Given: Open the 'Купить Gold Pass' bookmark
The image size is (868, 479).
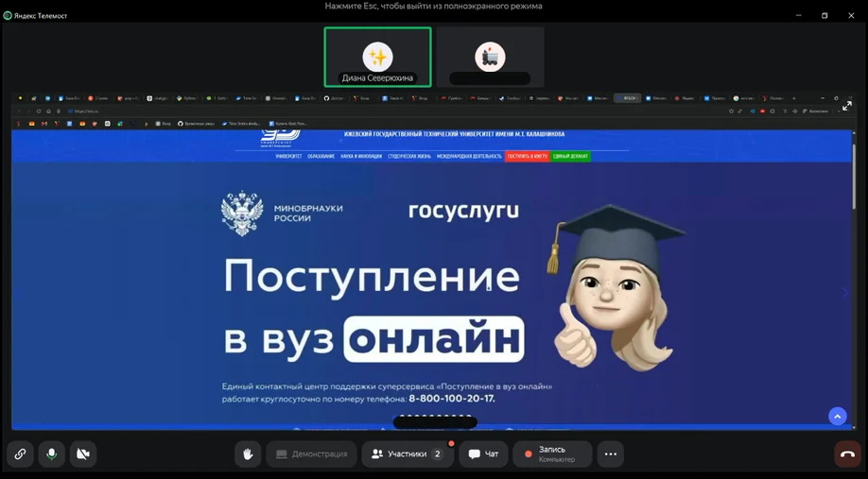Looking at the screenshot, I should click(x=287, y=124).
